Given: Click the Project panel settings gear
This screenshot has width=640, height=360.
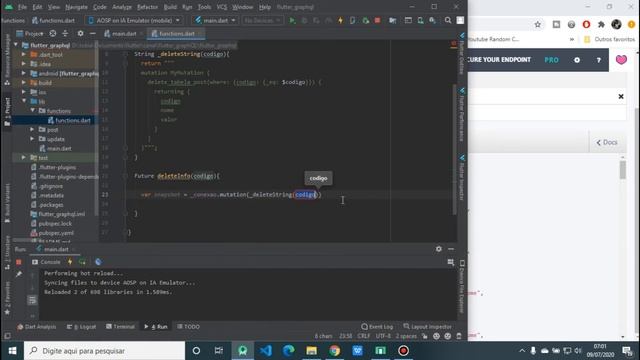Looking at the screenshot, I should pyautogui.click(x=80, y=33).
